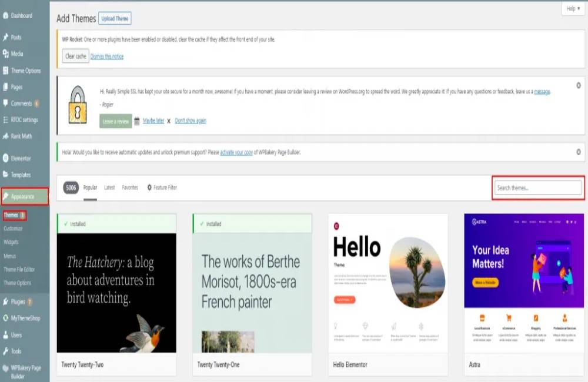Click the RTOC settings list icon
588x382 pixels.
tap(5, 119)
